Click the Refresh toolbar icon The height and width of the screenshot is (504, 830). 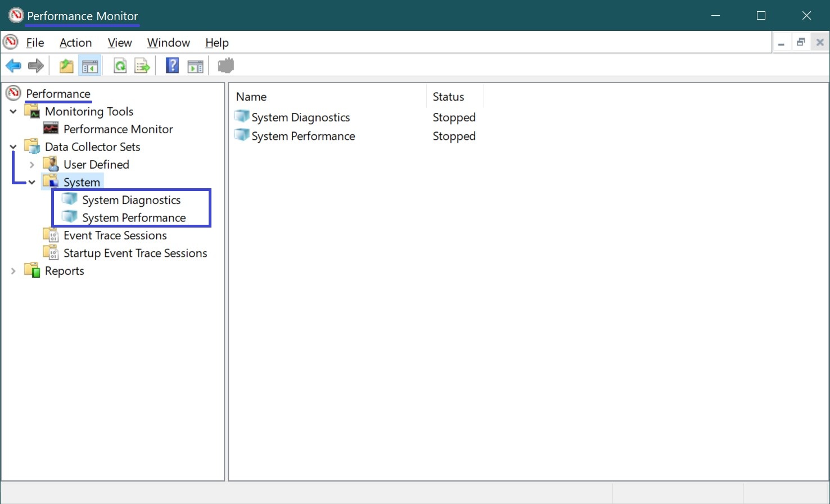120,66
